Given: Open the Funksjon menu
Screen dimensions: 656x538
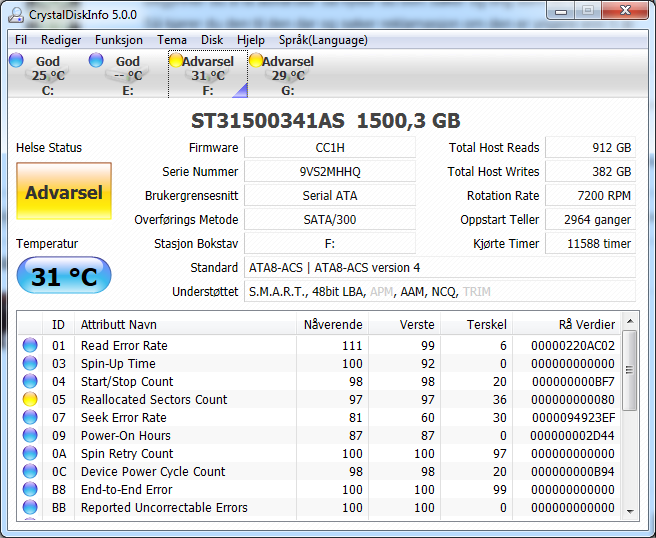Looking at the screenshot, I should pos(119,40).
